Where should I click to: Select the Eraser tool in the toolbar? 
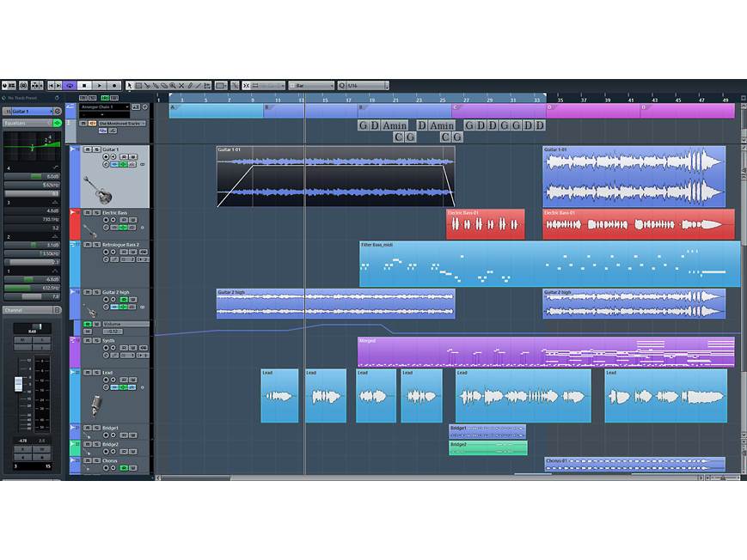(162, 85)
